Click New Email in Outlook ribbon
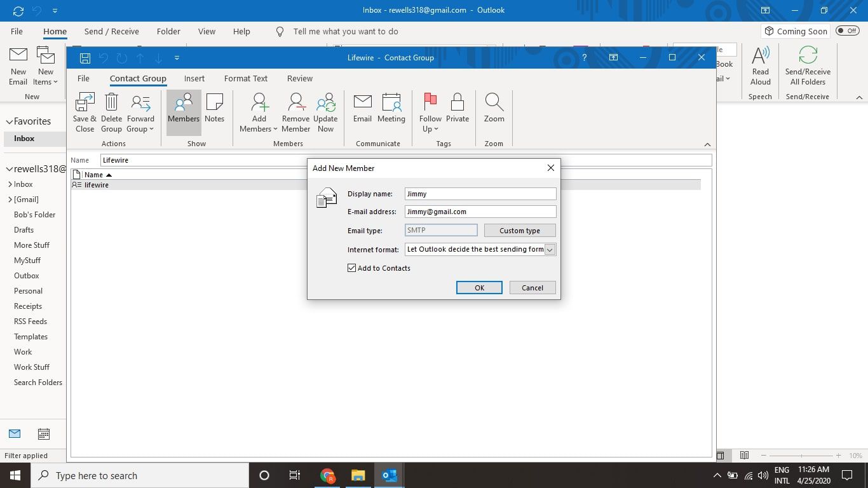The image size is (868, 488). pyautogui.click(x=18, y=67)
